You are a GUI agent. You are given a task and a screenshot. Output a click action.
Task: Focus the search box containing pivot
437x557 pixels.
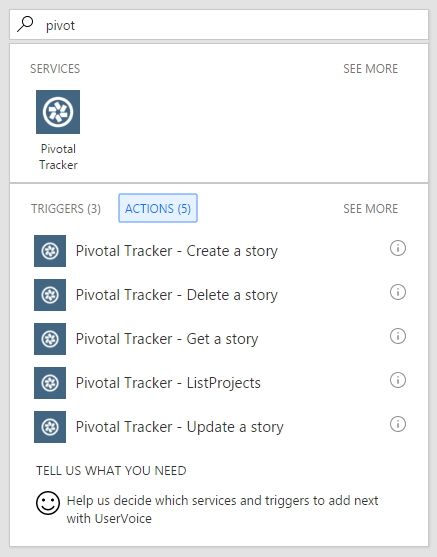click(x=219, y=25)
